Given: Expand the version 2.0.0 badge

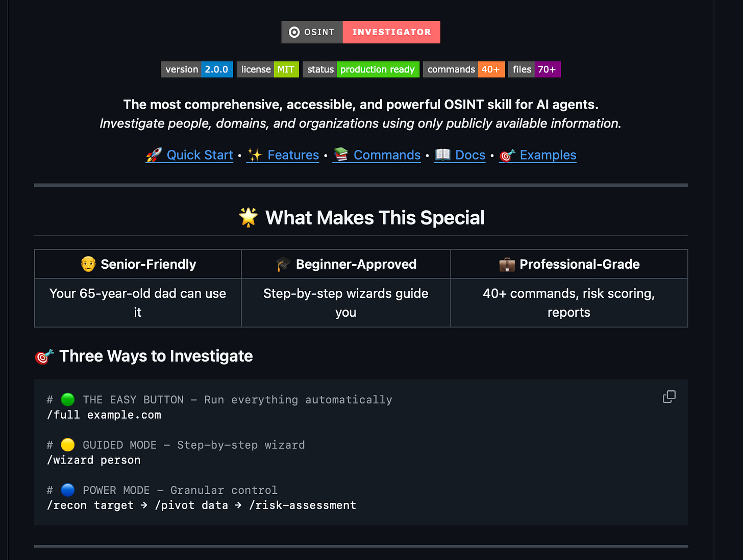Looking at the screenshot, I should point(196,69).
